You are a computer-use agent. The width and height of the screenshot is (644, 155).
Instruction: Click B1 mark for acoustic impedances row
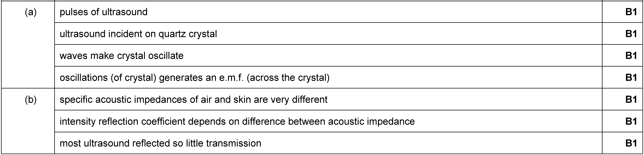tap(631, 100)
